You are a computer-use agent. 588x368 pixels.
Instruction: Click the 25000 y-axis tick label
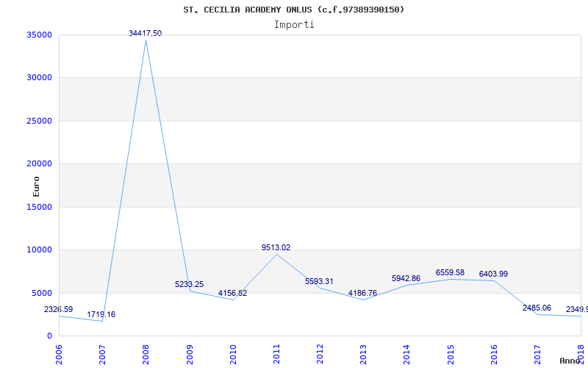pyautogui.click(x=40, y=121)
